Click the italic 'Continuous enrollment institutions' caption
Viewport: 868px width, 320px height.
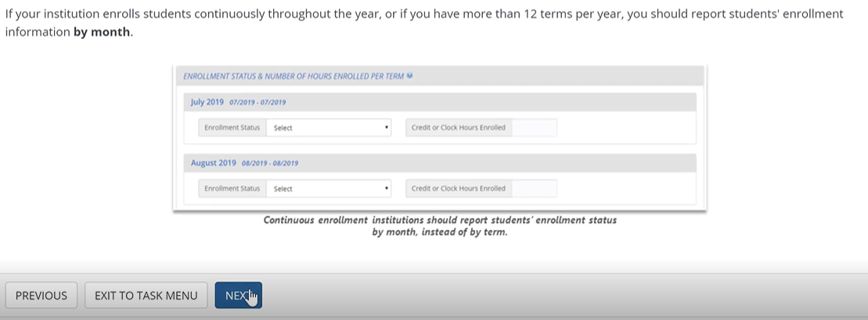click(x=440, y=226)
